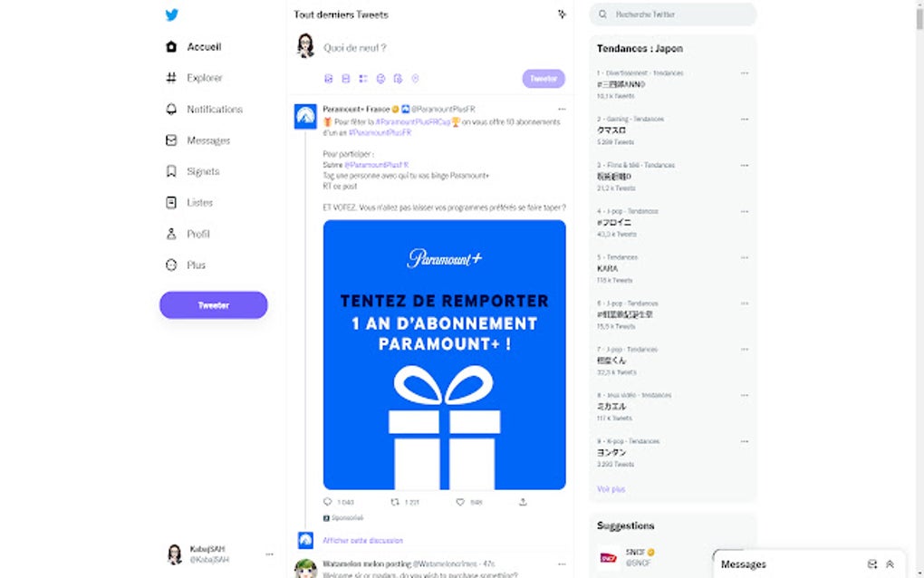The image size is (924, 578).
Task: Retweet the Paramount+ France tweet
Action: coord(395,502)
